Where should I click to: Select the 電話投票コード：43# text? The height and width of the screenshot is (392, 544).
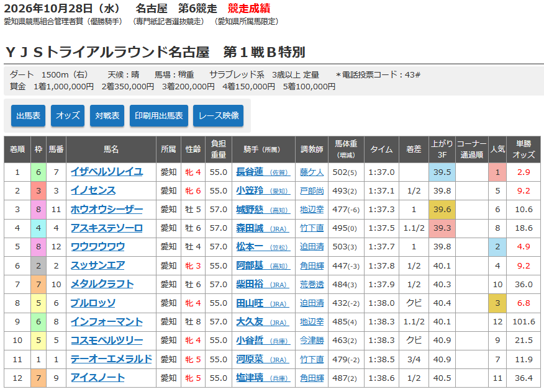[378, 74]
